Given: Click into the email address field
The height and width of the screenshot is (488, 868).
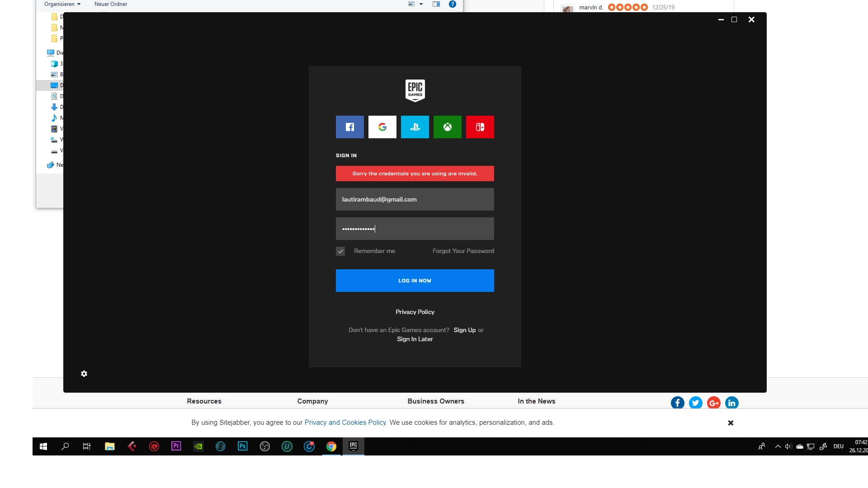Looking at the screenshot, I should pos(415,199).
